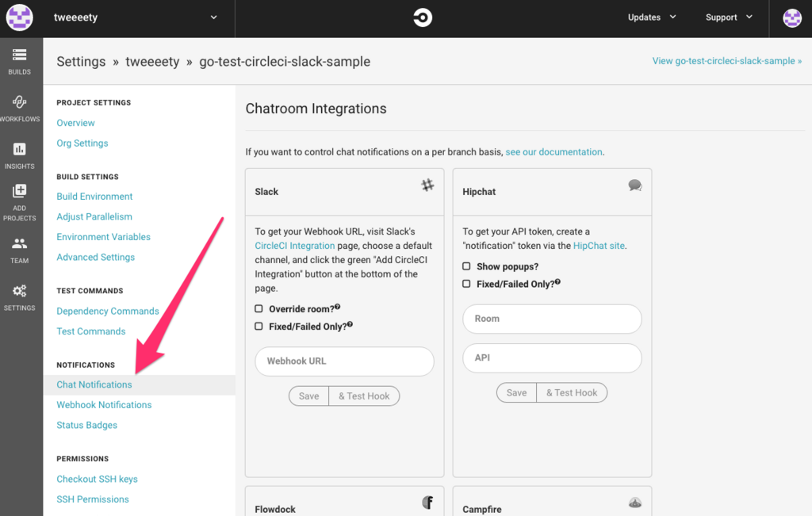Screen dimensions: 812x516
Task: Open the Updates dropdown menu
Action: click(652, 17)
